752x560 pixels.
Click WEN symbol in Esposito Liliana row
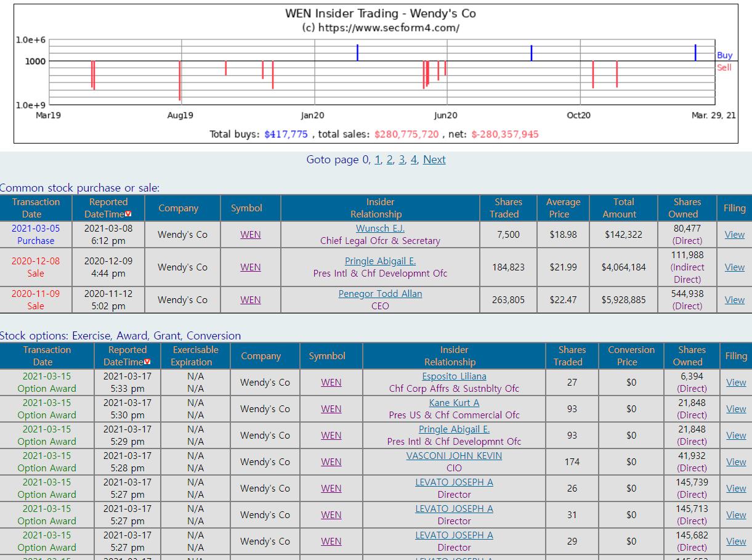(x=331, y=383)
